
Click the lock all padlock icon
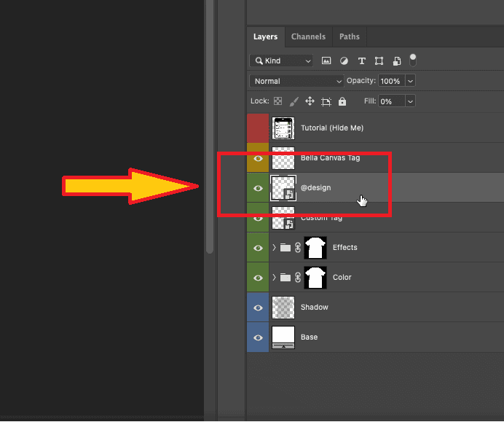pyautogui.click(x=342, y=101)
